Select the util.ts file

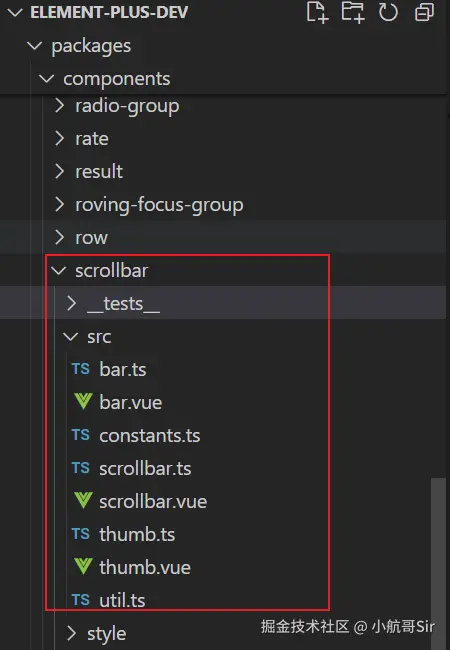tap(122, 600)
